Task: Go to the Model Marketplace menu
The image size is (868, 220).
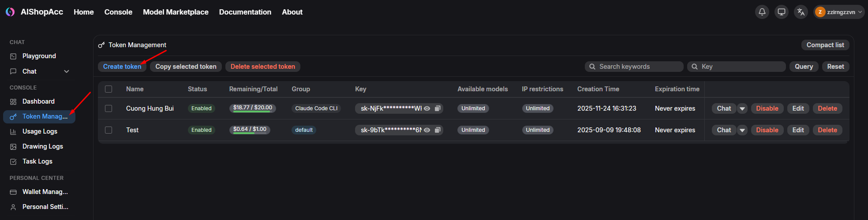Action: (x=176, y=12)
